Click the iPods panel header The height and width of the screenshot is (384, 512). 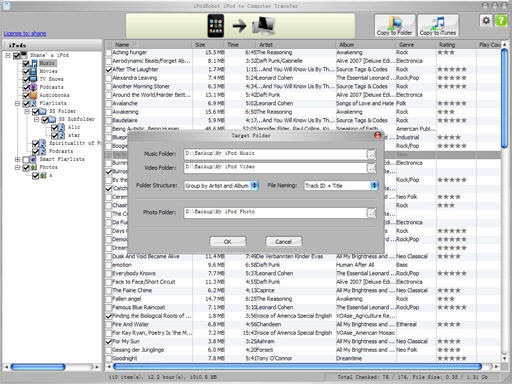[52, 45]
